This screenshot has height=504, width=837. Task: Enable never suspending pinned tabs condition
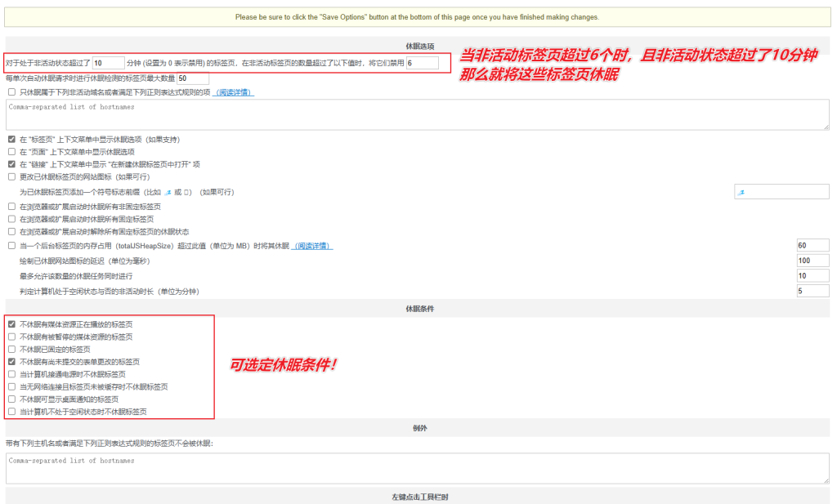point(11,350)
